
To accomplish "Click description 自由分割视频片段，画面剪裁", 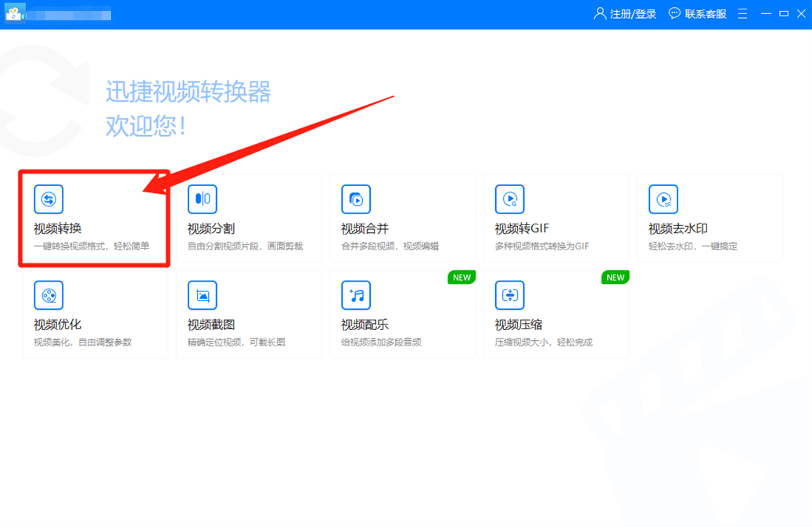I will point(246,246).
